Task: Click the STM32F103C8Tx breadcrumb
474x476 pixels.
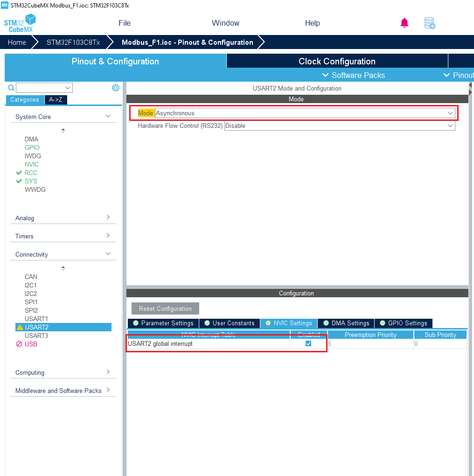Action: [73, 42]
